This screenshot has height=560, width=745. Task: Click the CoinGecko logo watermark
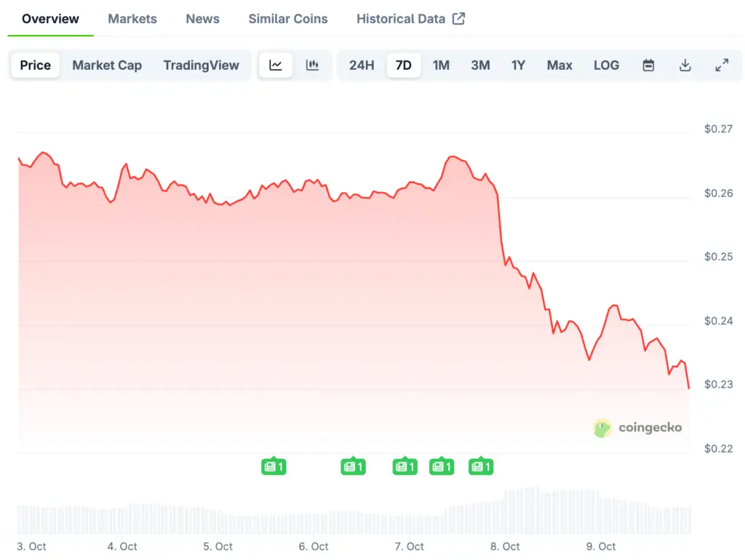pos(638,428)
